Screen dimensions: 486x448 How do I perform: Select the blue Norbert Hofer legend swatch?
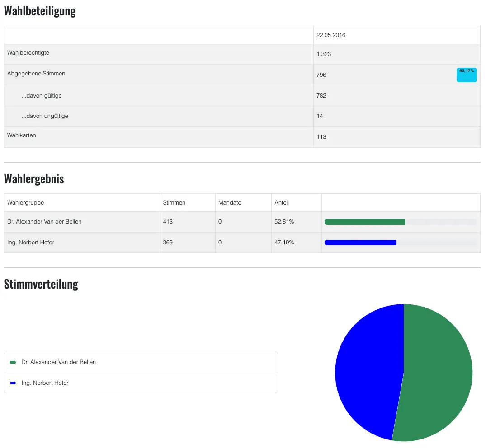[13, 383]
